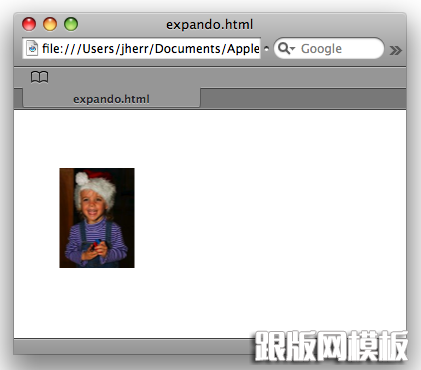
Task: Select the expando.html tab
Action: 111,99
